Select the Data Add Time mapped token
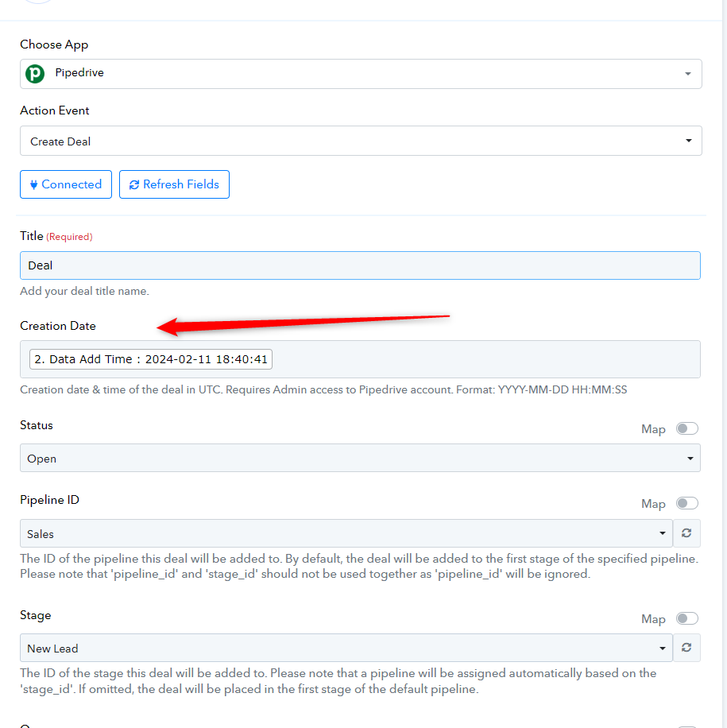727x728 pixels. [151, 359]
